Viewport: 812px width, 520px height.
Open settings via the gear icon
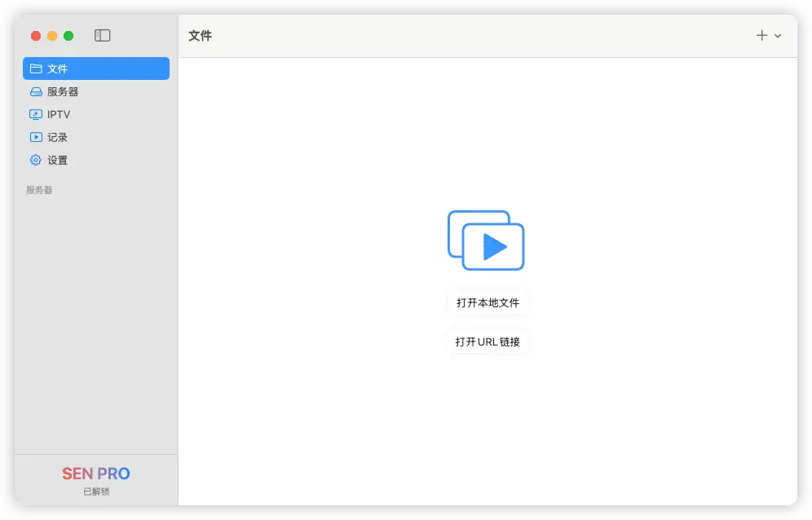[x=37, y=160]
